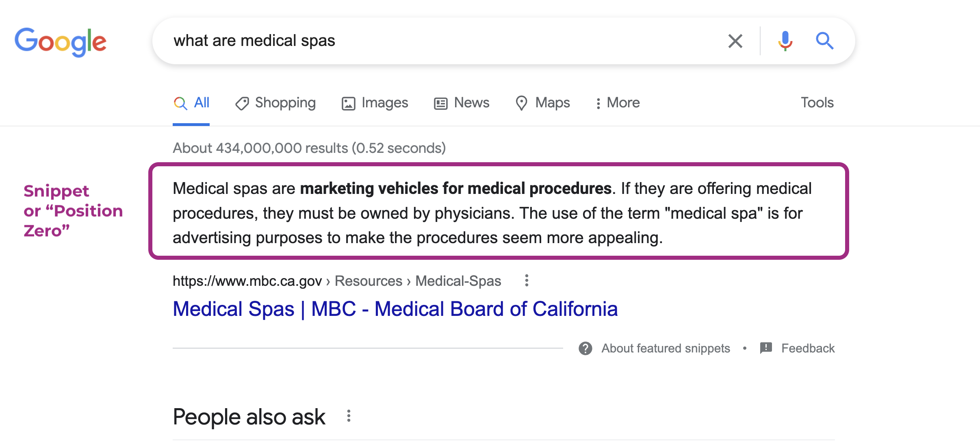980x448 pixels.
Task: Clear the search query with X icon
Action: point(735,41)
